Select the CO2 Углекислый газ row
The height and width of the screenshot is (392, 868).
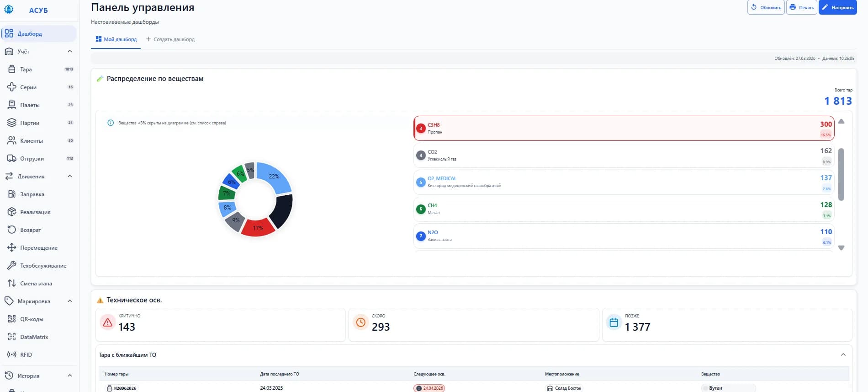(624, 155)
